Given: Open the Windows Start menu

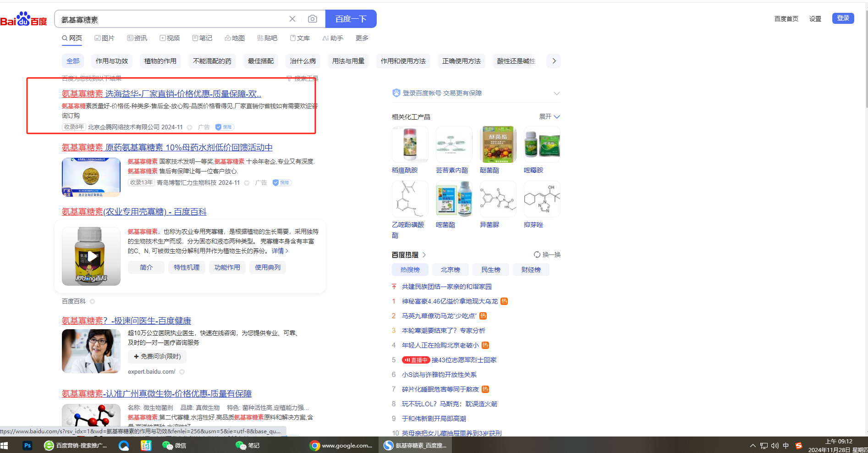Looking at the screenshot, I should (x=5, y=445).
